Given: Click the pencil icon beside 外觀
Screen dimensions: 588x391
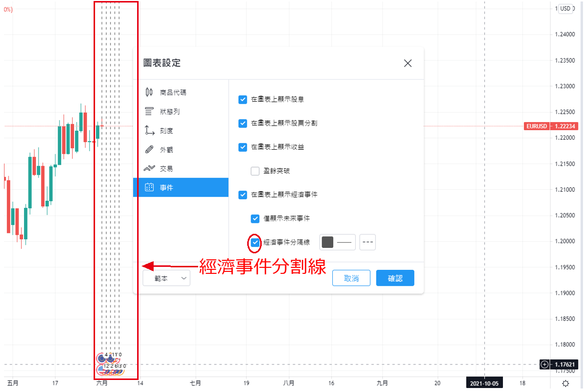Looking at the screenshot, I should pos(149,149).
